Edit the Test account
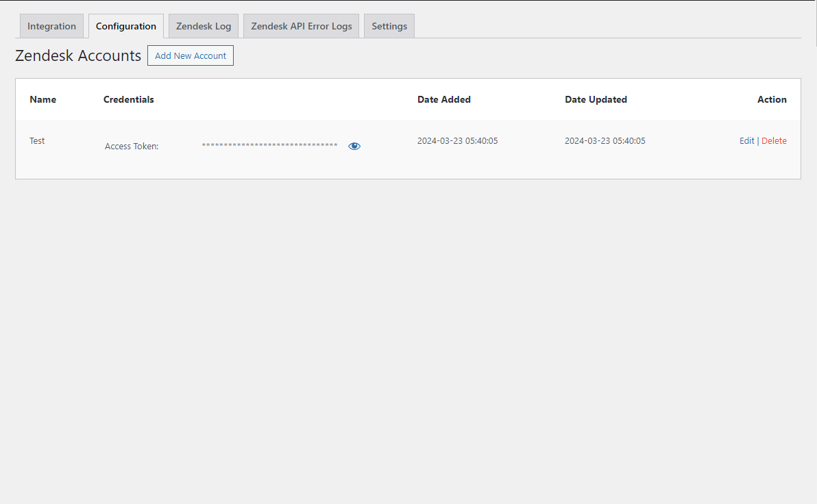The width and height of the screenshot is (817, 504). pyautogui.click(x=746, y=140)
